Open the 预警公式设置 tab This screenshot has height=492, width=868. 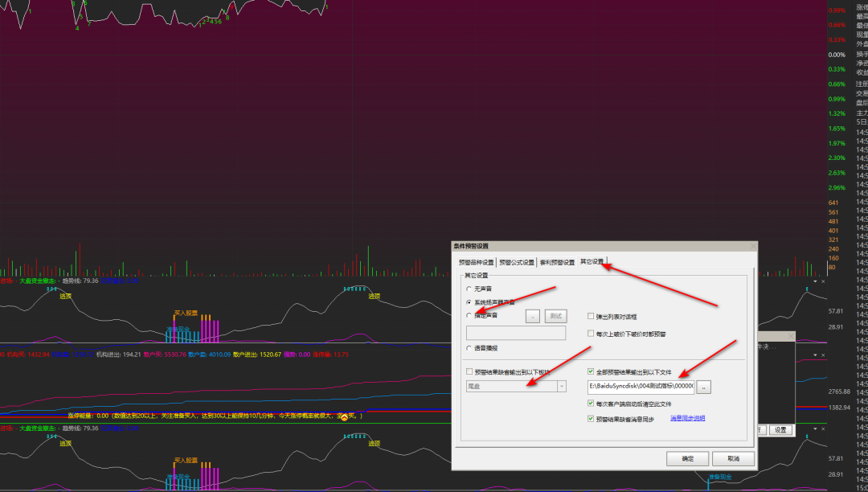[517, 262]
